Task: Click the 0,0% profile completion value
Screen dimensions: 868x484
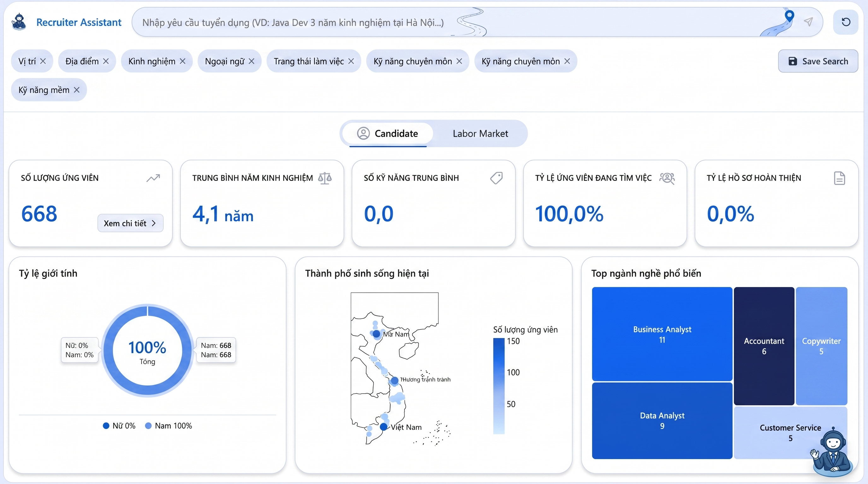Action: click(x=730, y=214)
